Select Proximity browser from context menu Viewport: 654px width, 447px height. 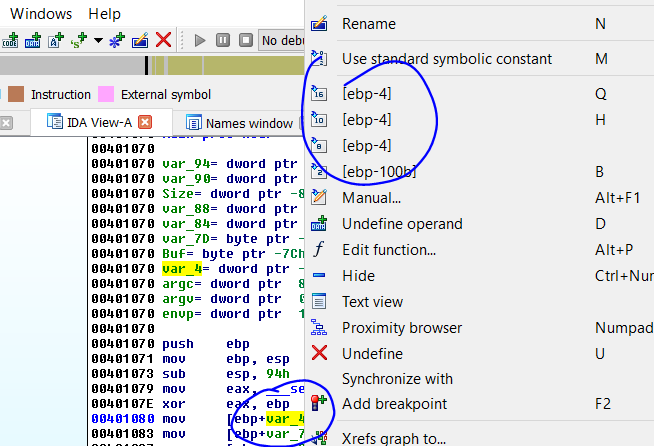(402, 328)
